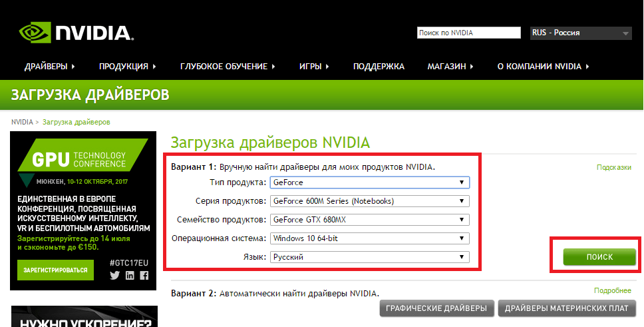Open Семейство продуктов dropdown

coord(369,220)
